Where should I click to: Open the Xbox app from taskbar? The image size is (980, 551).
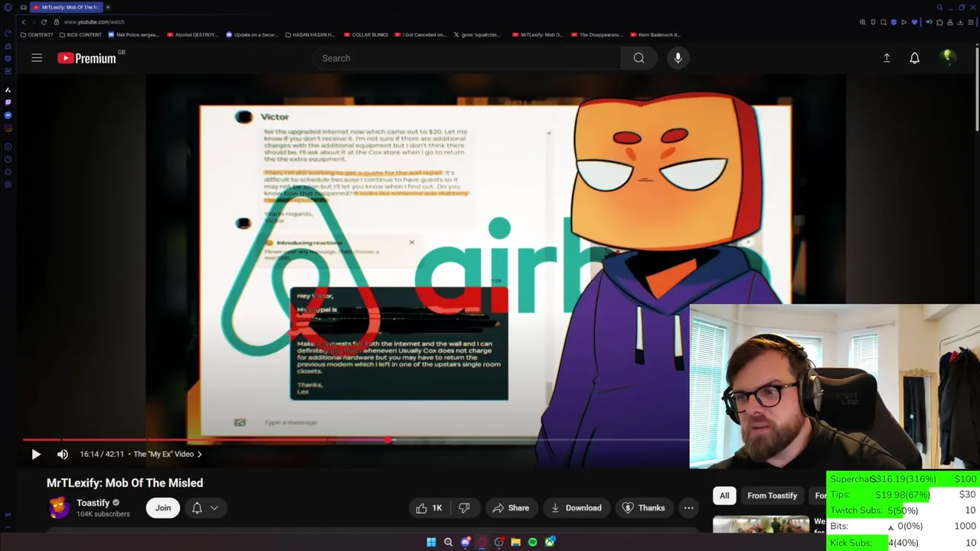pyautogui.click(x=550, y=542)
